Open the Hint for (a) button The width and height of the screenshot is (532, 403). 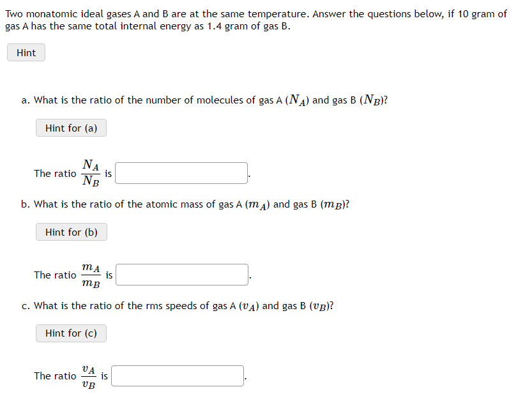(71, 128)
